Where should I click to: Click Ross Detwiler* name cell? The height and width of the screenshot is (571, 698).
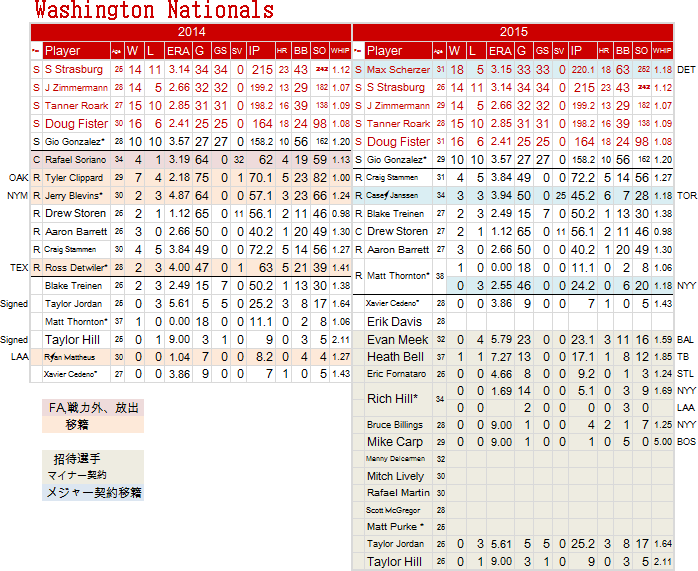point(76,268)
